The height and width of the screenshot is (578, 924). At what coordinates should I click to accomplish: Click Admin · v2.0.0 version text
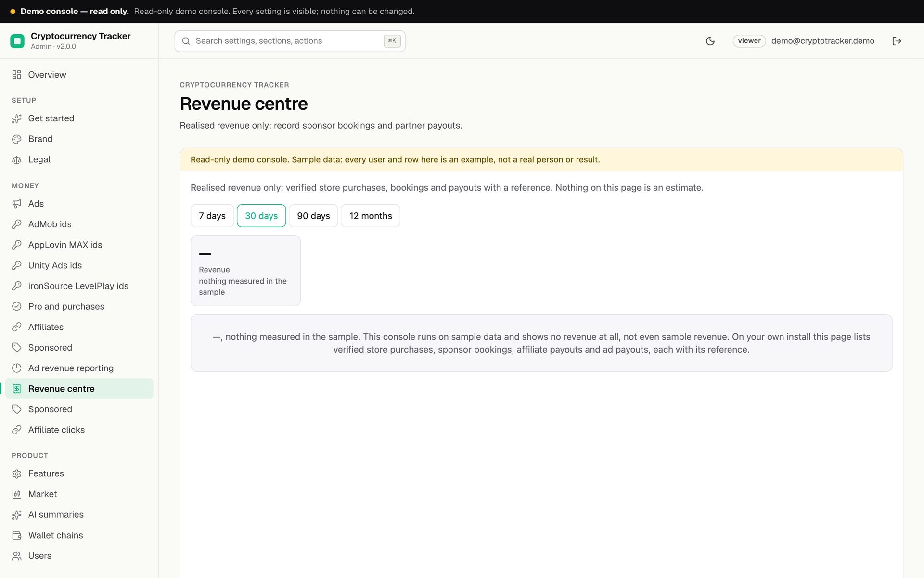[53, 47]
